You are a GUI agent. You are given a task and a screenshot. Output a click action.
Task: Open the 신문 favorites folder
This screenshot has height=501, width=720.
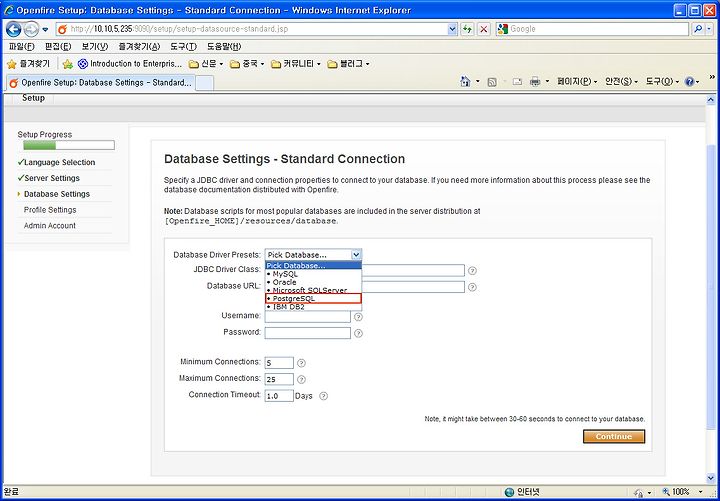[206, 64]
